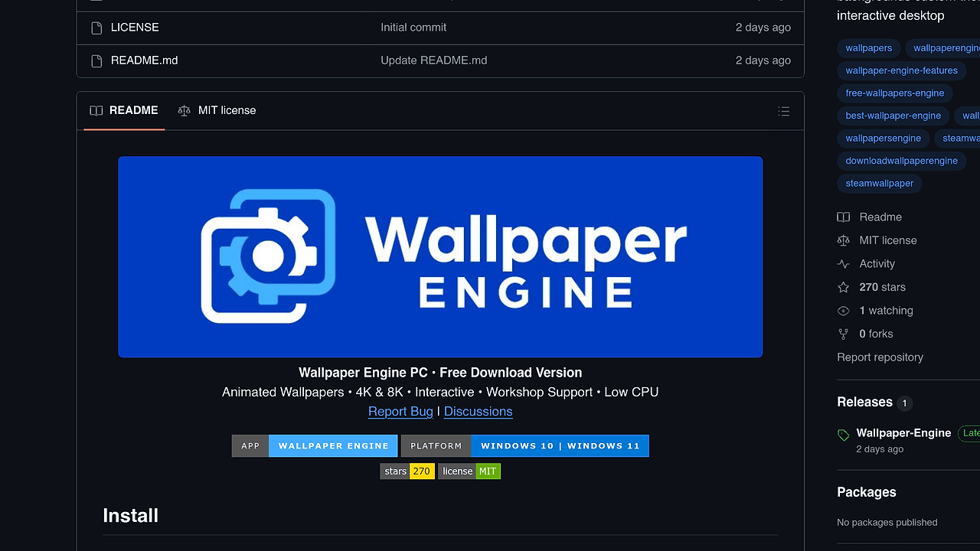Screen dimensions: 980x551
Task: Click the LICENSE file icon
Action: pos(96,28)
